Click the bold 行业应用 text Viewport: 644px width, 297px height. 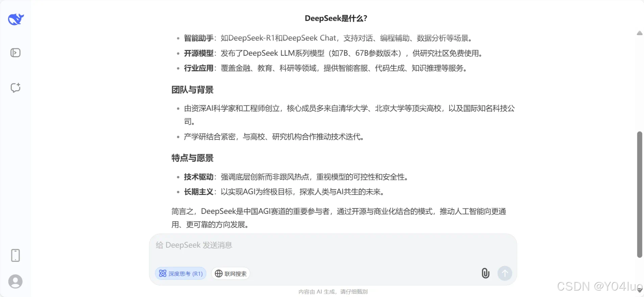tap(199, 68)
